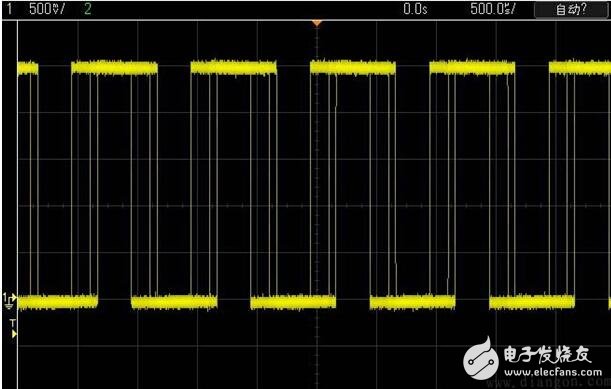Click the orange trigger position marker at top
Screen dimensions: 611x389
[317, 23]
